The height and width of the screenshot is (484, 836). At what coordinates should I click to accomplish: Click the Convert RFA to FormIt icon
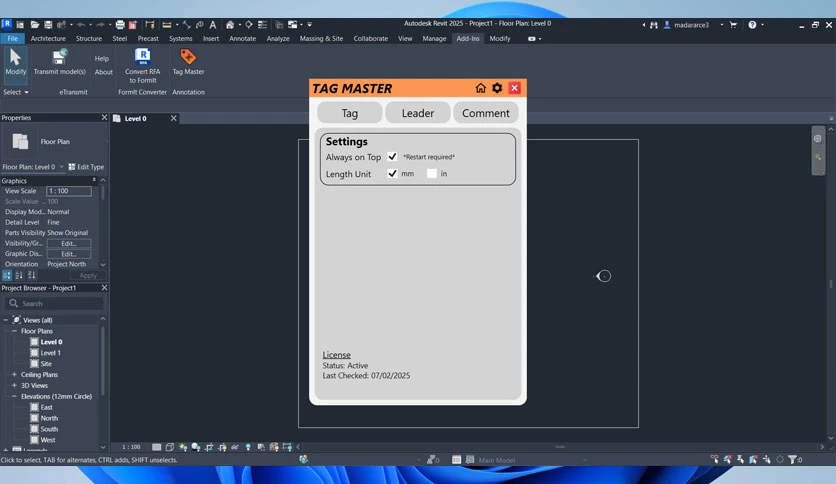(142, 57)
